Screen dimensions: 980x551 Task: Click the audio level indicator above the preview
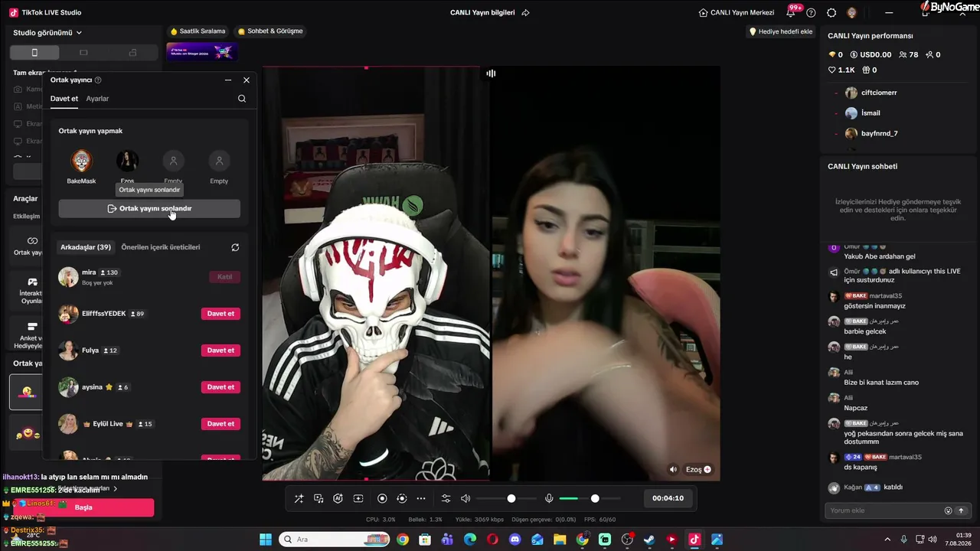tap(491, 73)
